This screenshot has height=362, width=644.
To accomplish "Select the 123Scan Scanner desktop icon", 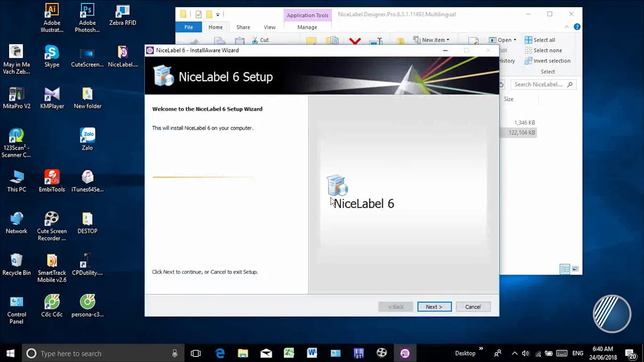I will click(x=17, y=143).
